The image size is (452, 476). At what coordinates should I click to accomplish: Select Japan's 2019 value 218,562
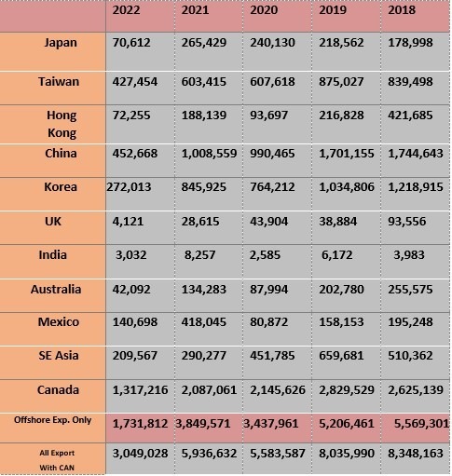tap(341, 43)
